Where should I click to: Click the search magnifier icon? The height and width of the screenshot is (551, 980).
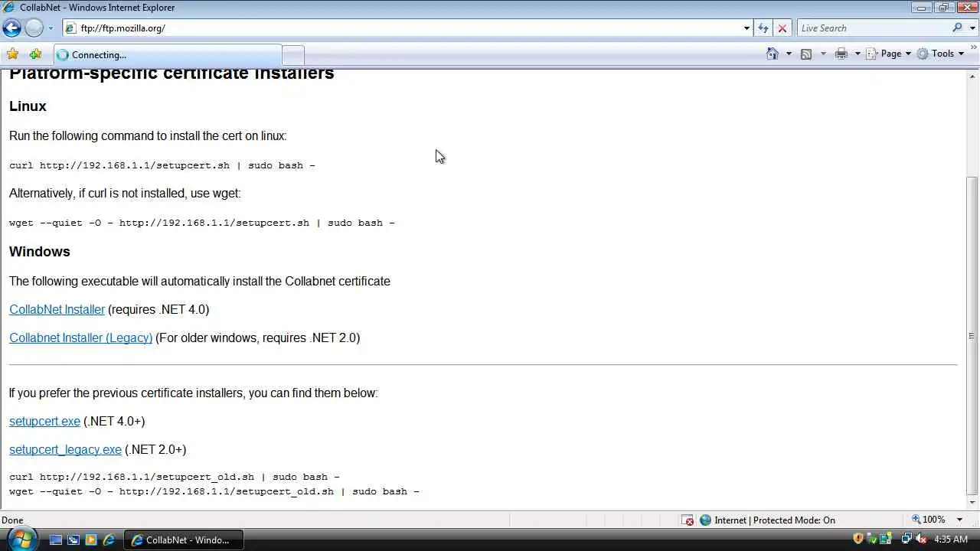click(958, 28)
